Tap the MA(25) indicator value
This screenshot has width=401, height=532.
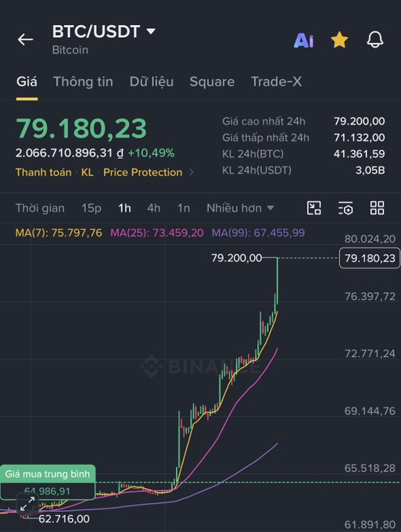157,233
